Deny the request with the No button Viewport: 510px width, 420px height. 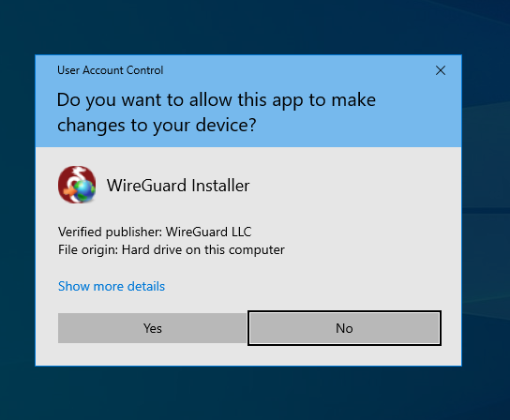(344, 328)
